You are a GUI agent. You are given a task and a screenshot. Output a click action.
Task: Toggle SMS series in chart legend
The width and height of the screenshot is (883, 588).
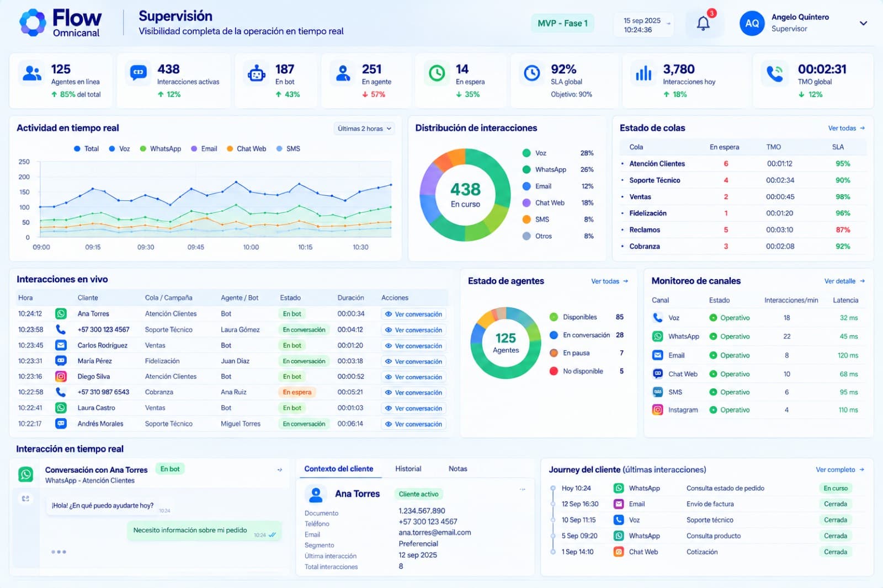point(288,148)
